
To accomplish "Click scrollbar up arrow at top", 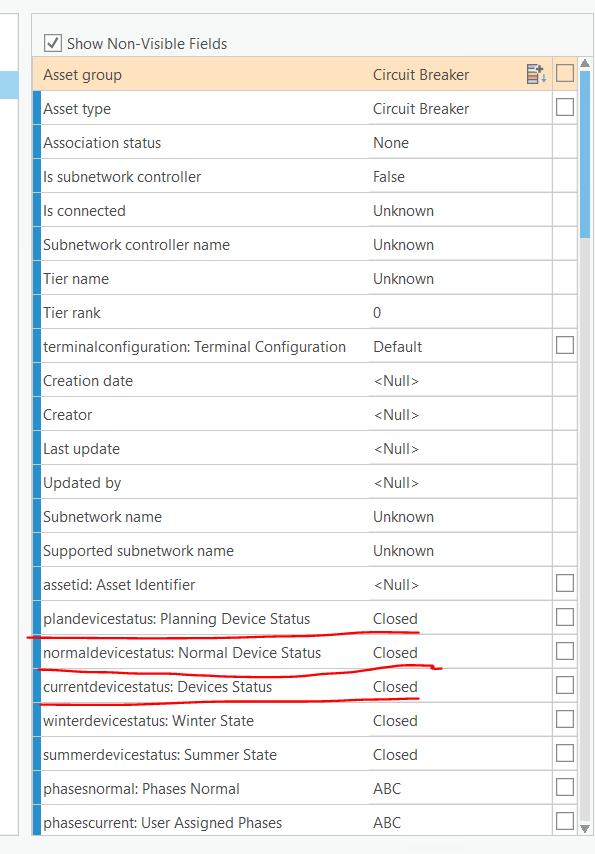I will point(585,63).
